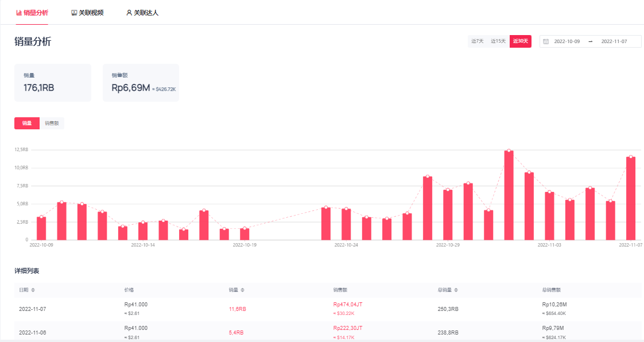Click the start date field 2022-10-09
Image resolution: width=644 pixels, height=342 pixels.
pos(567,41)
